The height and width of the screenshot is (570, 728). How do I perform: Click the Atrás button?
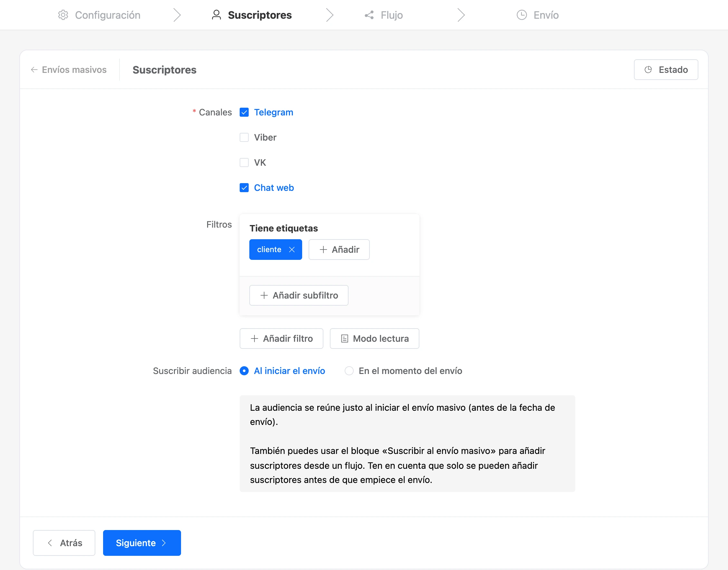tap(64, 543)
